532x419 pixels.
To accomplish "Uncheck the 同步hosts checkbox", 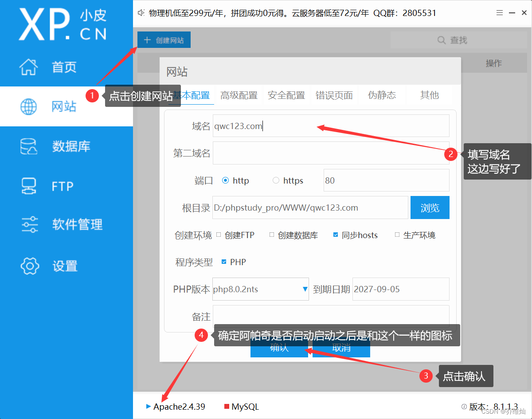I will tap(336, 235).
